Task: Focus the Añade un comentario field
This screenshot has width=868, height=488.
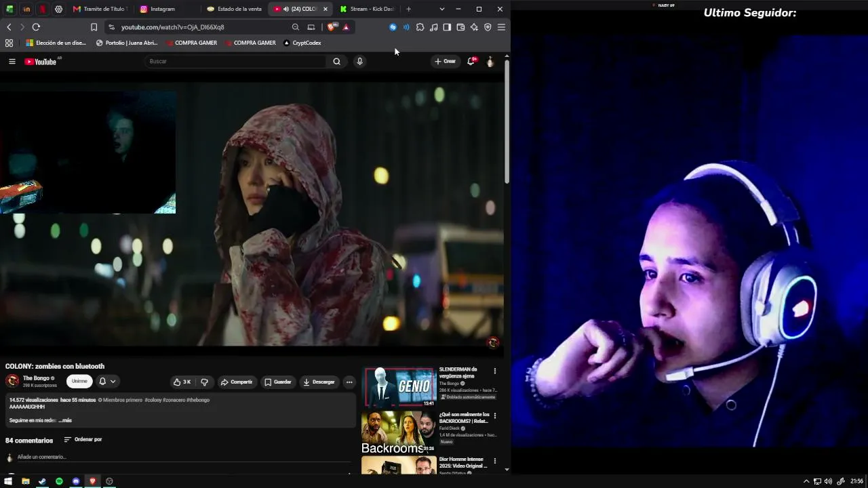Action: coord(183,457)
